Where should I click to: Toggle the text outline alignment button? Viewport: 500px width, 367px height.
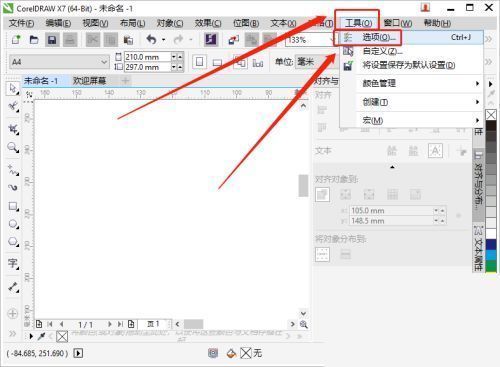coord(435,151)
